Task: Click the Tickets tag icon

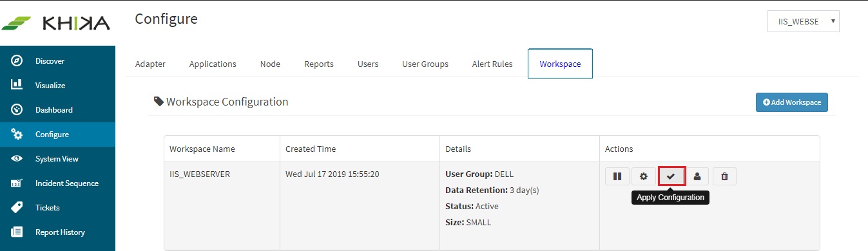Action: point(17,207)
